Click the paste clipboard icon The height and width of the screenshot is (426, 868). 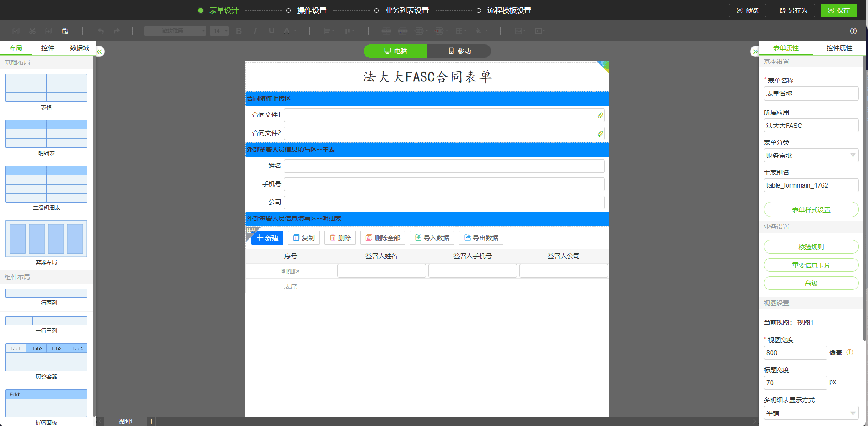point(65,31)
